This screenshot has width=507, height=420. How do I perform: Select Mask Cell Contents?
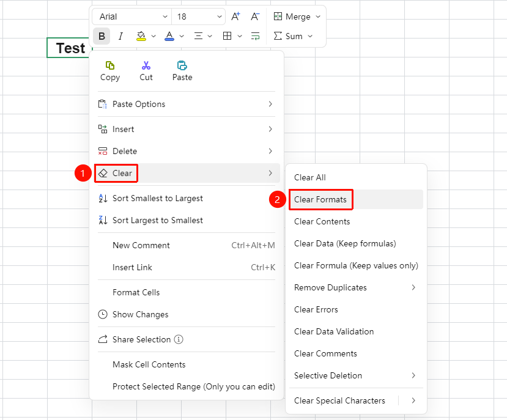coord(187,365)
